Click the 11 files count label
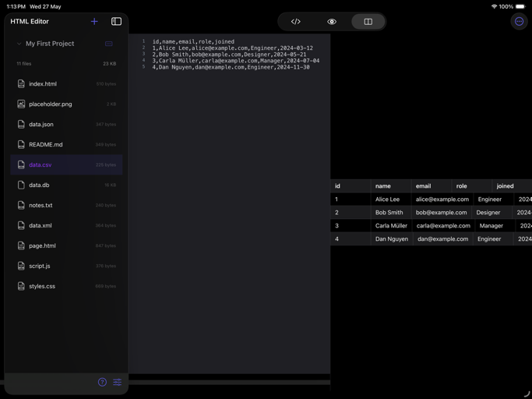The image size is (532, 399). [x=23, y=63]
